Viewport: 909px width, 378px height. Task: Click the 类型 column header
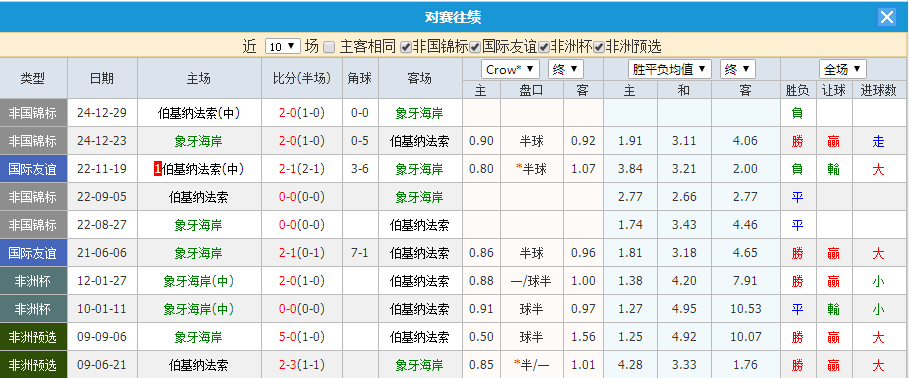click(33, 78)
